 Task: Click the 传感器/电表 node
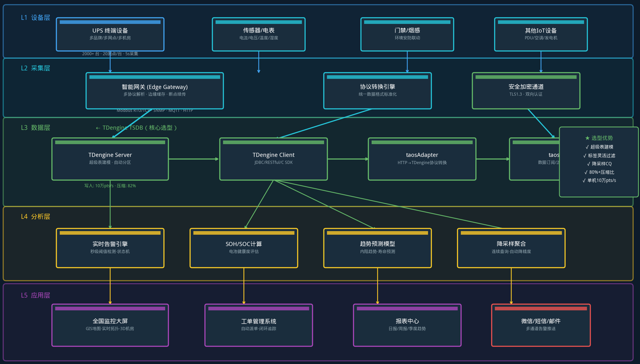pos(258,34)
